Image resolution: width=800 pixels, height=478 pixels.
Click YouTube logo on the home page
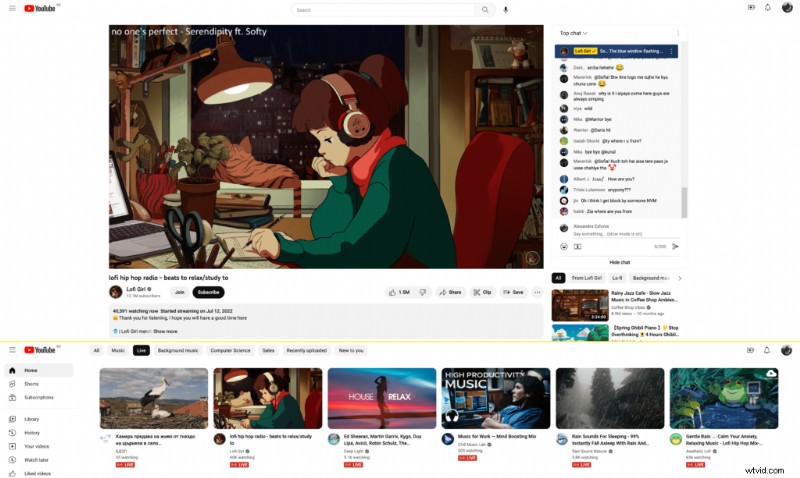point(40,350)
